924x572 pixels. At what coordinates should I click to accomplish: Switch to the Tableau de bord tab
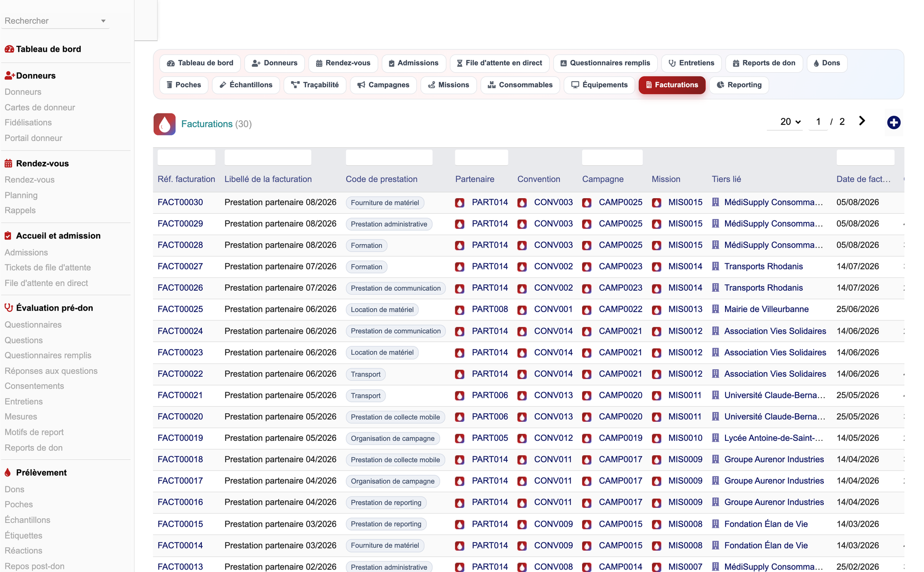[x=200, y=63]
